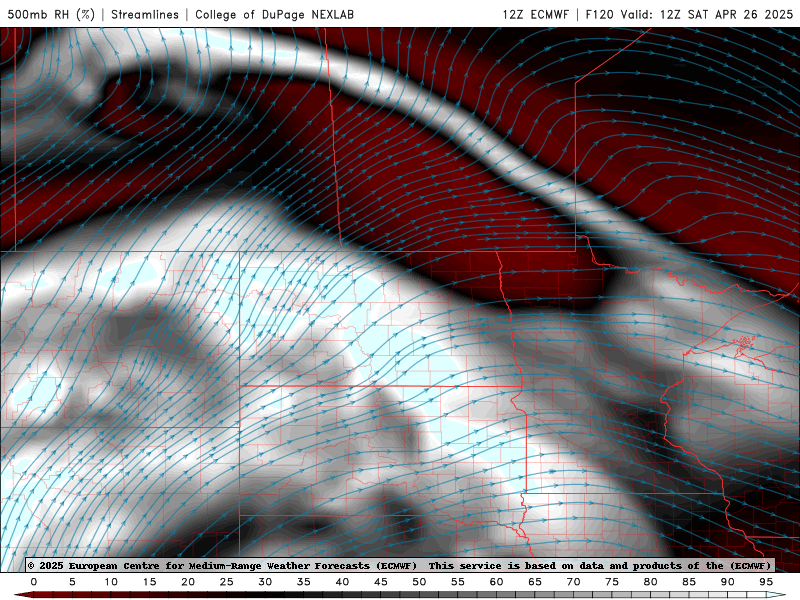
Task: Click the '90' color scale label
Action: (x=728, y=582)
